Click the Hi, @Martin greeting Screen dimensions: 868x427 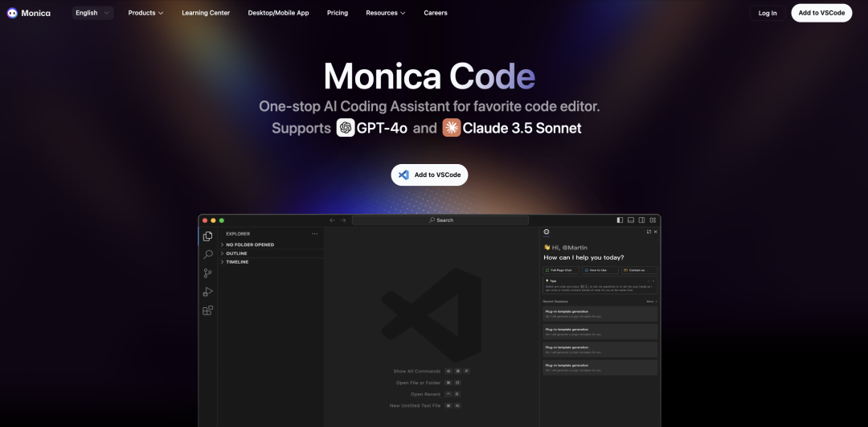[566, 248]
